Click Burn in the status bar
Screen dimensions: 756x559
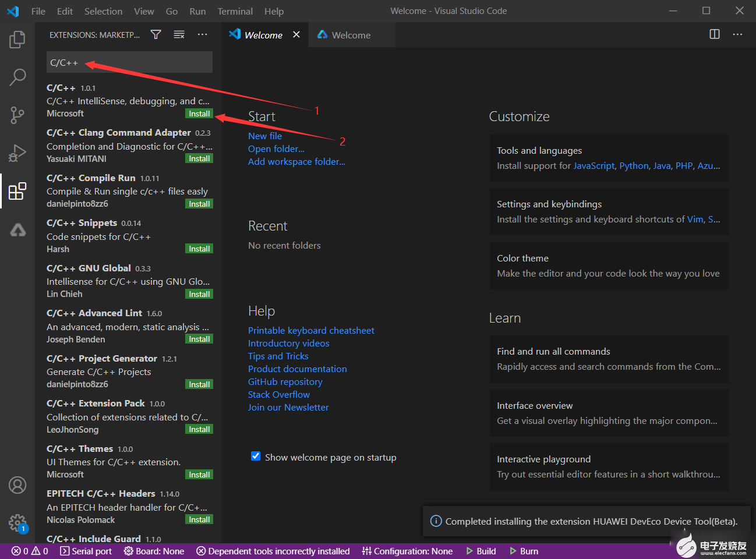coord(524,551)
